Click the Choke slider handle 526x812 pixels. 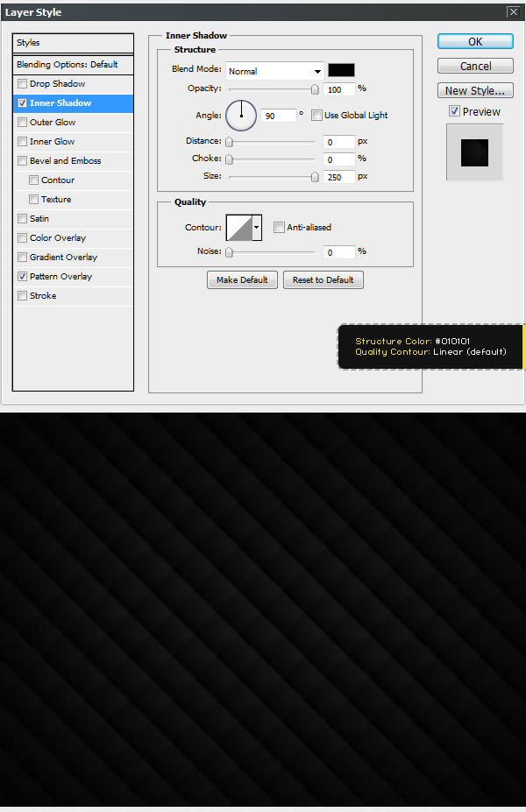[x=229, y=159]
